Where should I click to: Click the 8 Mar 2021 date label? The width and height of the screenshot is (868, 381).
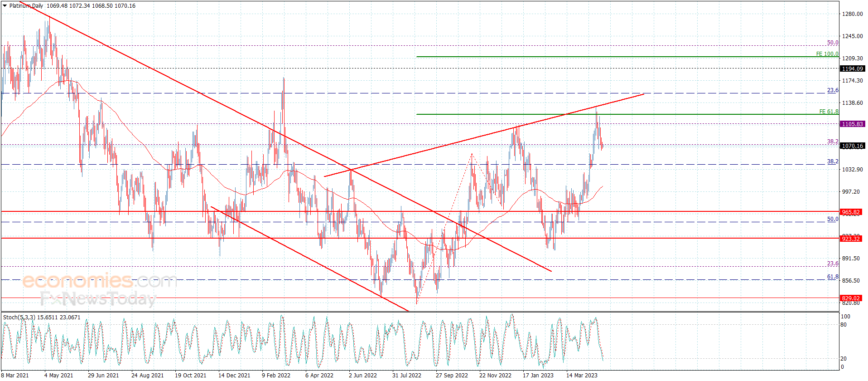15,375
